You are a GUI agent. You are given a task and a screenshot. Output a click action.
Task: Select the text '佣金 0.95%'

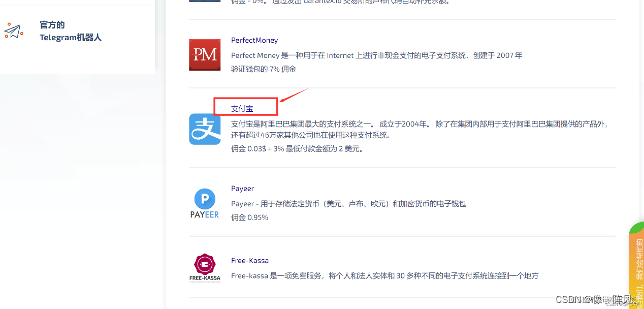[x=249, y=217]
